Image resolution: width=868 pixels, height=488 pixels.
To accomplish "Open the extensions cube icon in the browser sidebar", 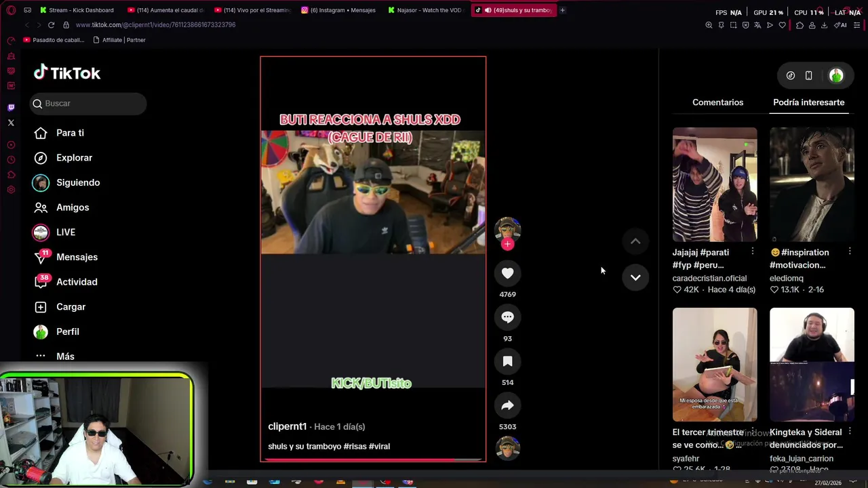I will pyautogui.click(x=11, y=175).
